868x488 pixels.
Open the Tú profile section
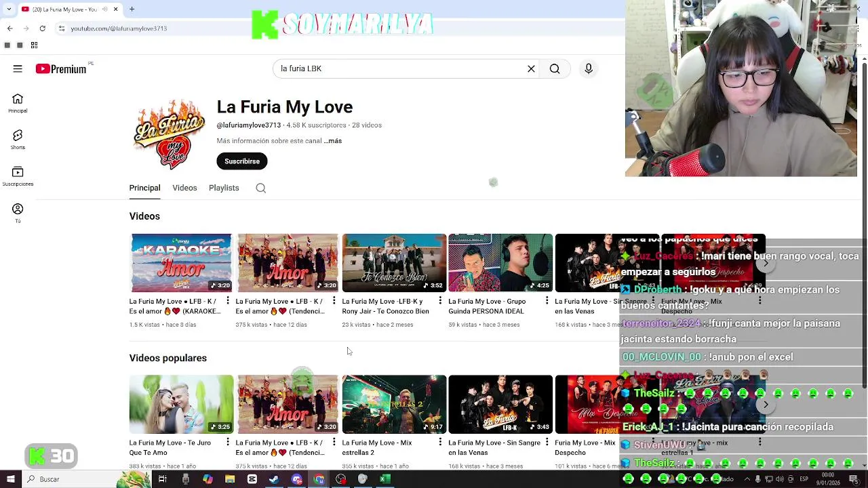coord(18,213)
